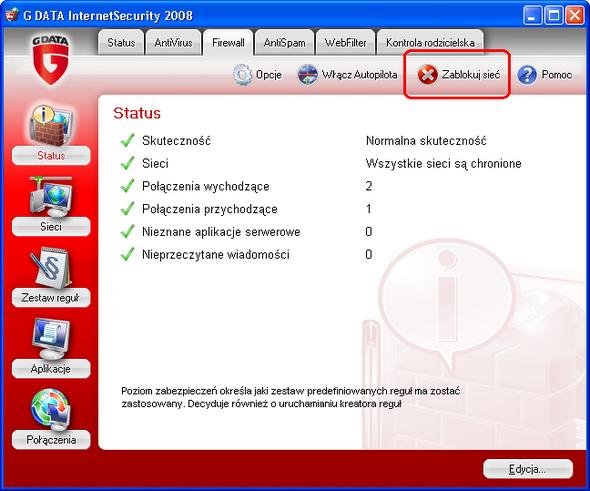Click the checkmark beside Nieprzeczytane wiadomości

pos(128,254)
